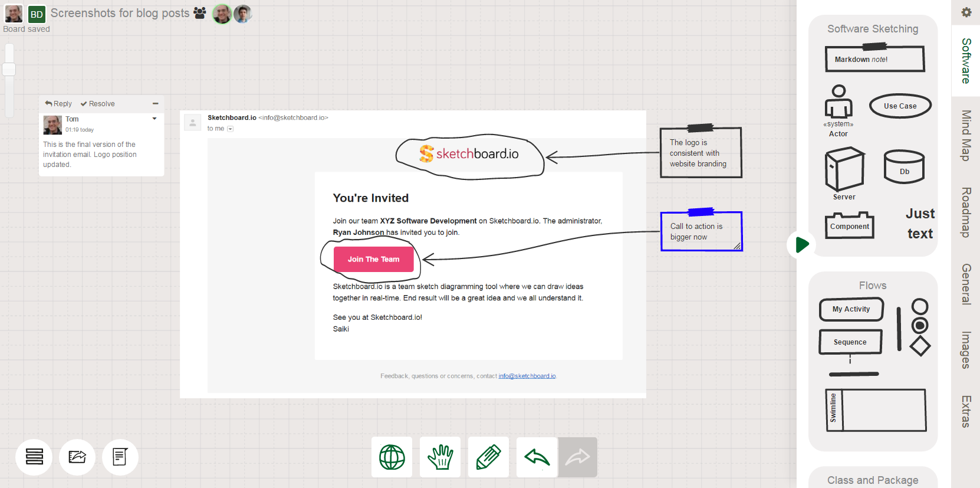Open the boards folder button
Image resolution: width=980 pixels, height=488 pixels.
point(77,457)
